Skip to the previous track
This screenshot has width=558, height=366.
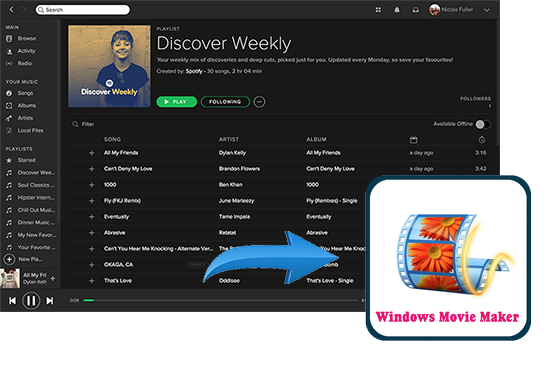[12, 301]
